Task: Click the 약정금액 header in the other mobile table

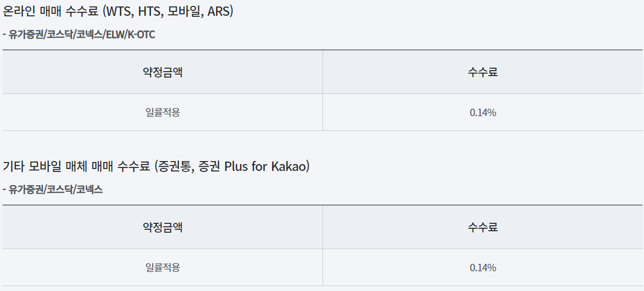Action: [162, 227]
